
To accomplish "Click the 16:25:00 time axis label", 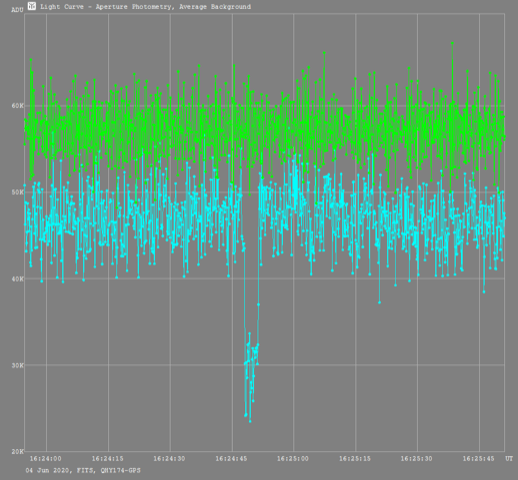I will (x=293, y=459).
